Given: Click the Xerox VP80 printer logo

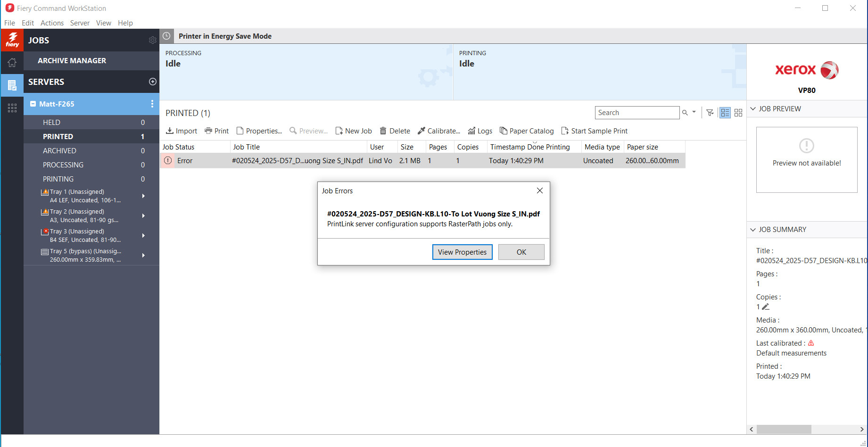Looking at the screenshot, I should [807, 70].
